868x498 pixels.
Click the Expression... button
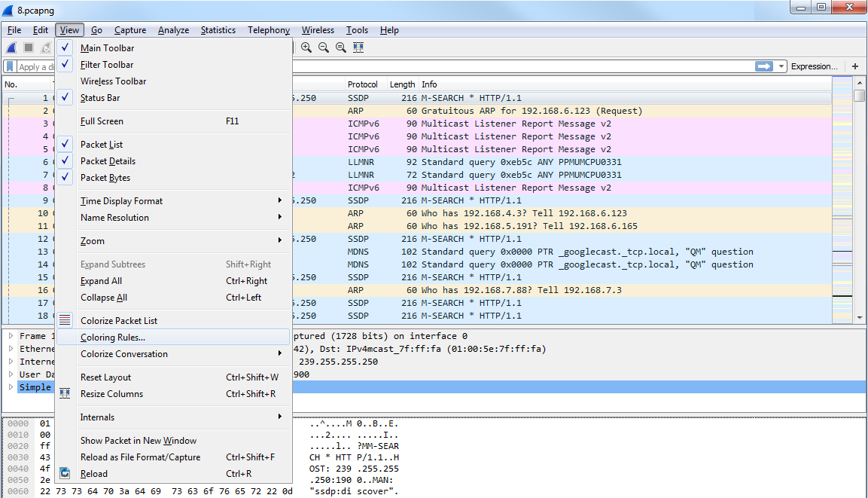click(x=814, y=66)
